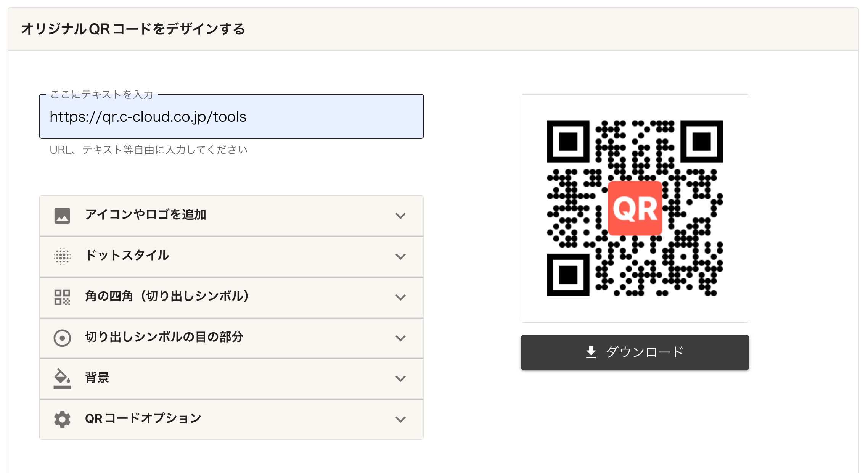Viewport: 868px width, 473px height.
Task: Click the red QR logo in the code
Action: [x=635, y=208]
